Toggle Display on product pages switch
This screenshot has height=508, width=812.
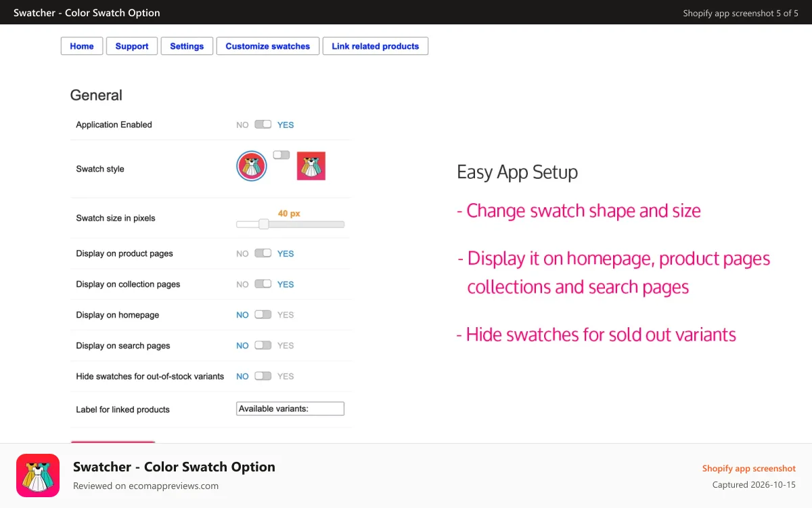(263, 253)
